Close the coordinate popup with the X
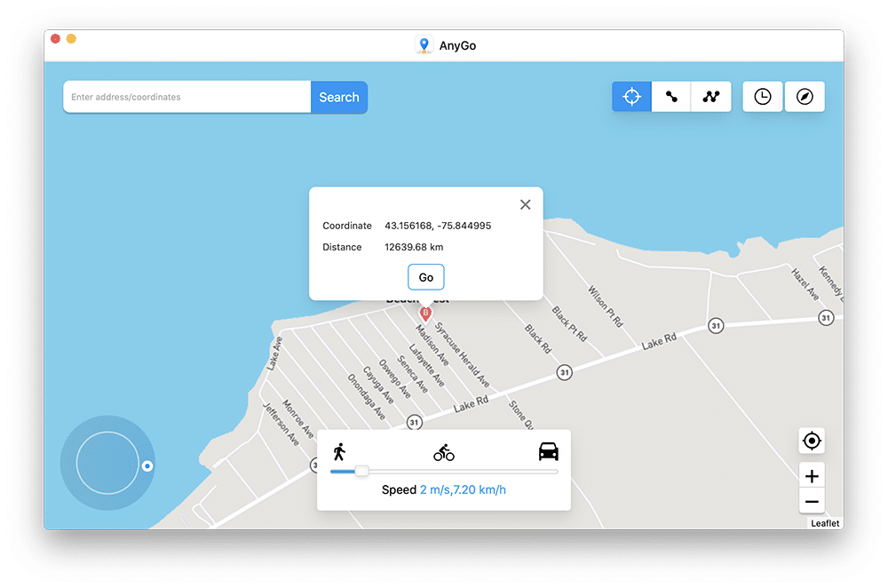Image resolution: width=888 pixels, height=588 pixels. (526, 204)
